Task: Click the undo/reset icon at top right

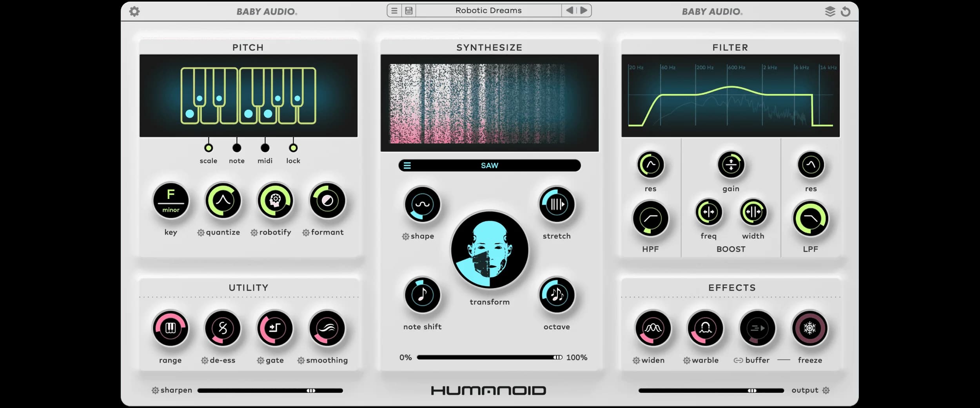Action: [x=846, y=11]
